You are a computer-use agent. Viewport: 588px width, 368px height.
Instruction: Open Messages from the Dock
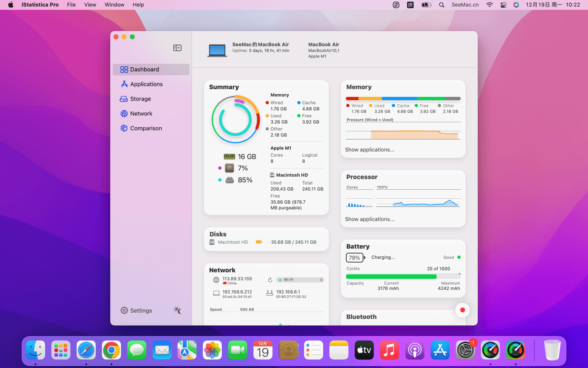[137, 350]
